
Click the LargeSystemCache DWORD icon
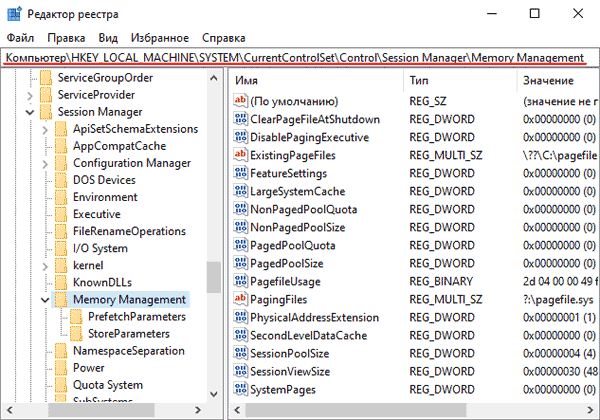[x=240, y=190]
